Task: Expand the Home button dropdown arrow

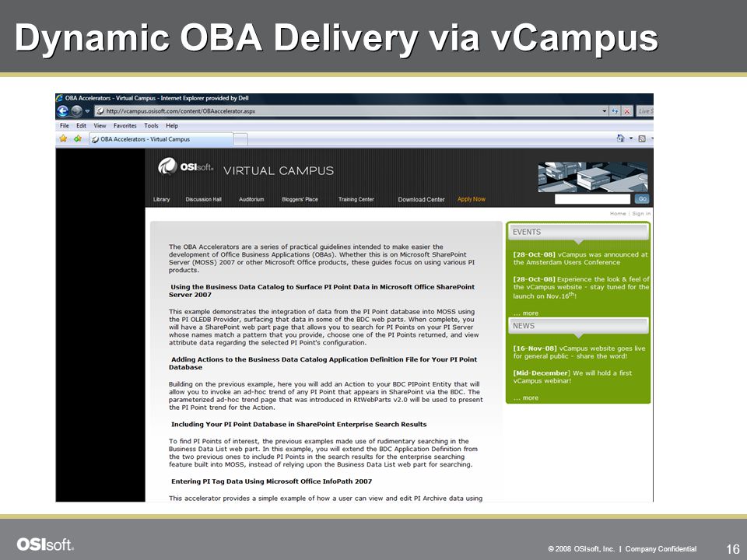Action: (x=631, y=138)
